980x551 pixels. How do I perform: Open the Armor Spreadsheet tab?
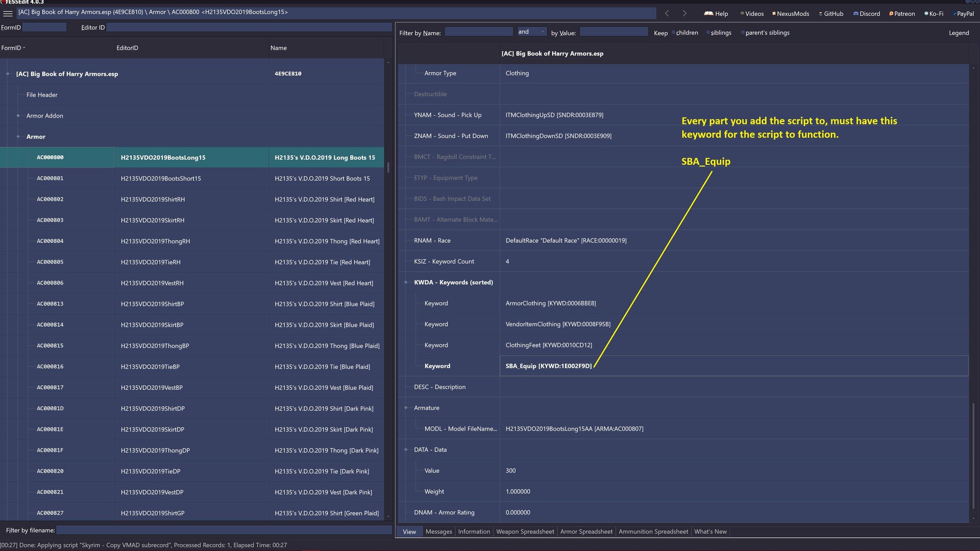click(x=586, y=532)
